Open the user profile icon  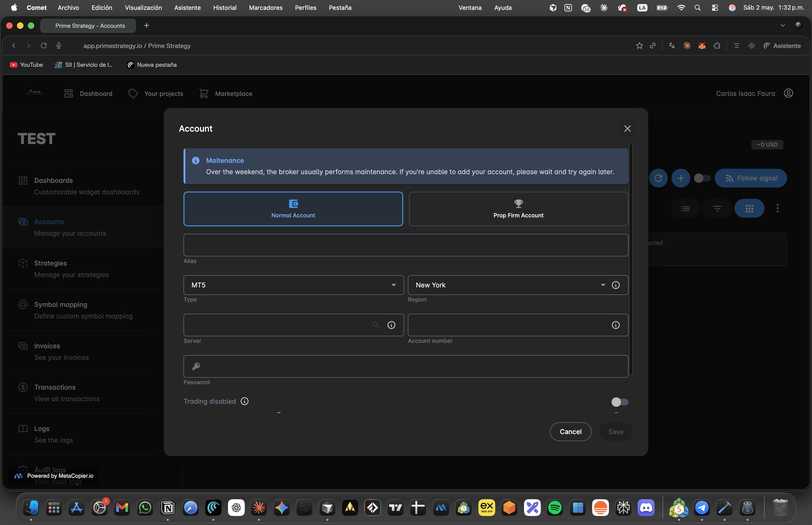click(x=789, y=93)
